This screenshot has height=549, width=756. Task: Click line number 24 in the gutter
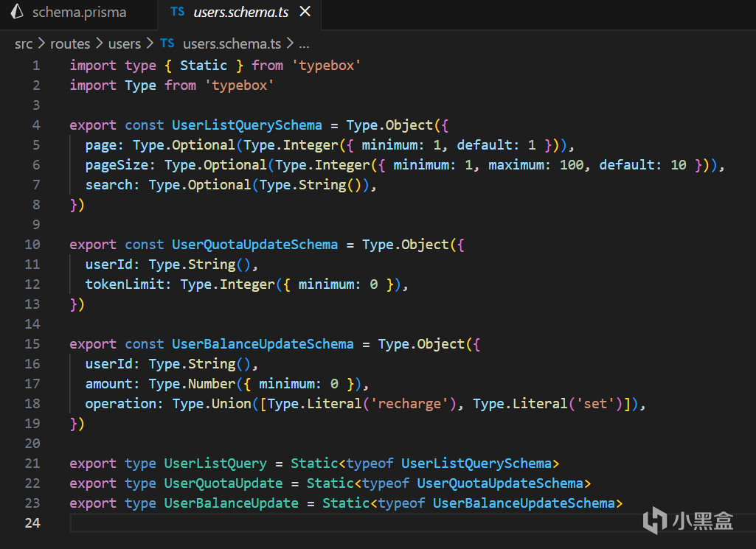coord(32,523)
